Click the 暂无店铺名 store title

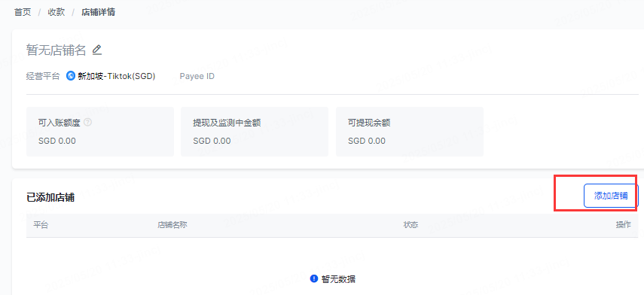tap(56, 50)
